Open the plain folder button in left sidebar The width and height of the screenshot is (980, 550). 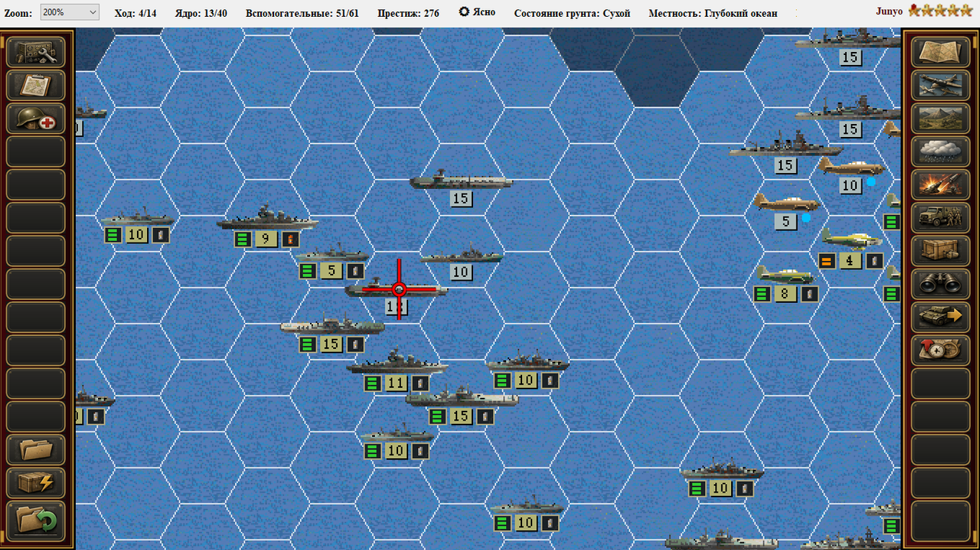[36, 450]
